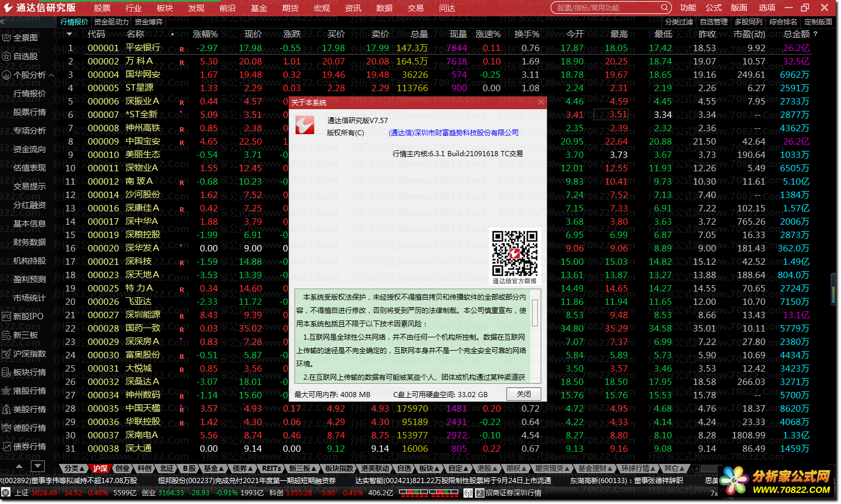Open the 基金▲ bottom tab menu
This screenshot has height=504, width=841.
tap(214, 468)
